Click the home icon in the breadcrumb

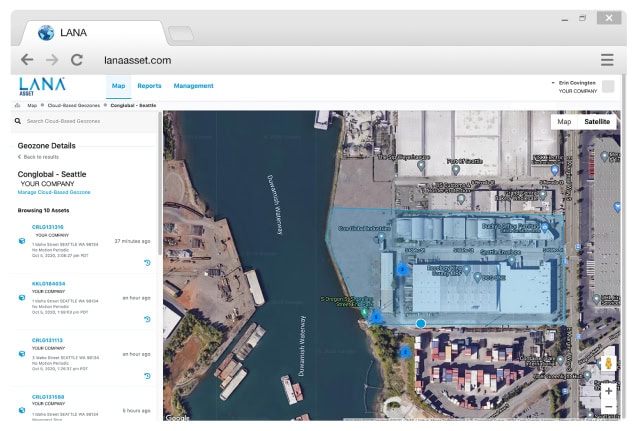18,105
